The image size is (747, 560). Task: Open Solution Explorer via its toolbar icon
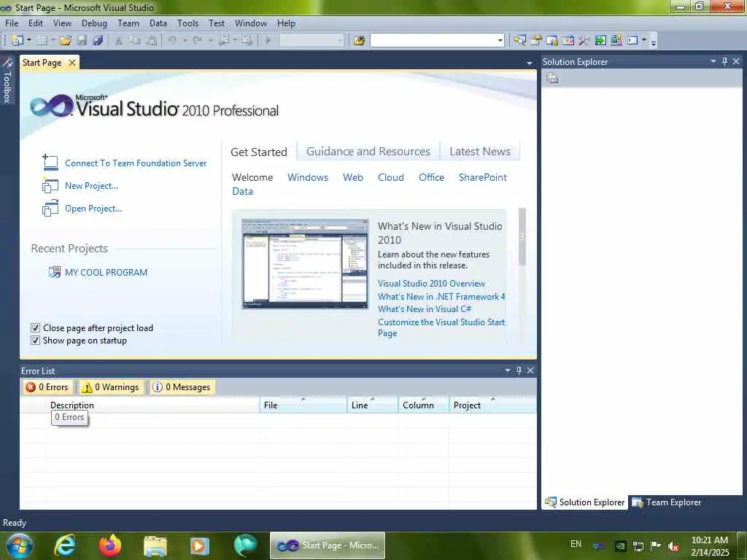[x=519, y=41]
